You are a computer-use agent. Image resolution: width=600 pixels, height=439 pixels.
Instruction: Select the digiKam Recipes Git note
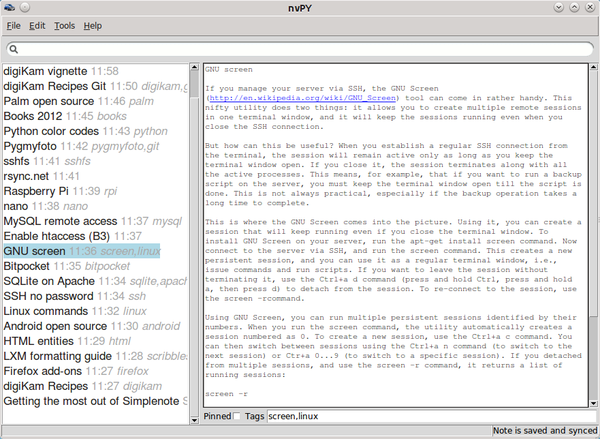[x=96, y=86]
